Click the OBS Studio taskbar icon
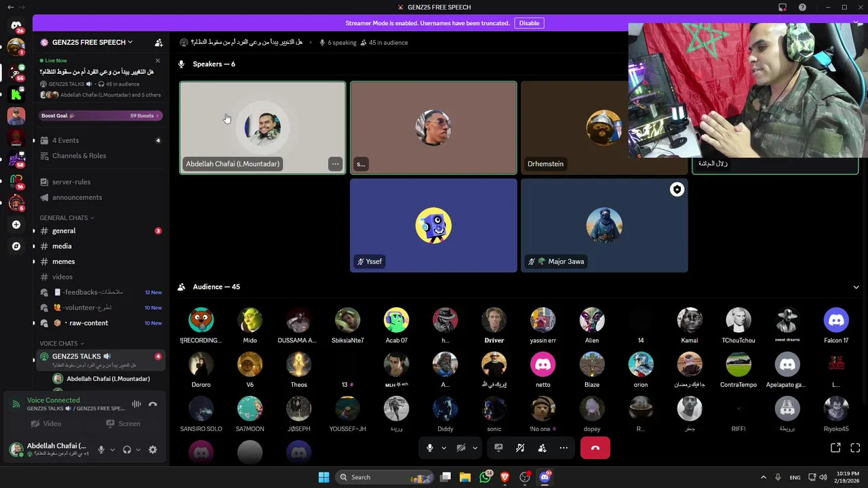The image size is (868, 488). (x=524, y=477)
